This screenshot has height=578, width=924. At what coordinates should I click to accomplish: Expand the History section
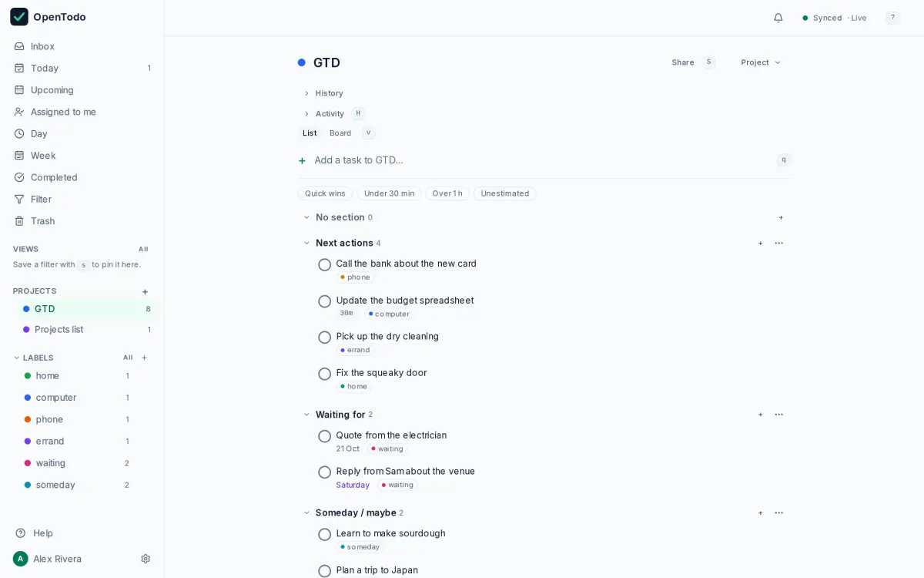point(323,93)
